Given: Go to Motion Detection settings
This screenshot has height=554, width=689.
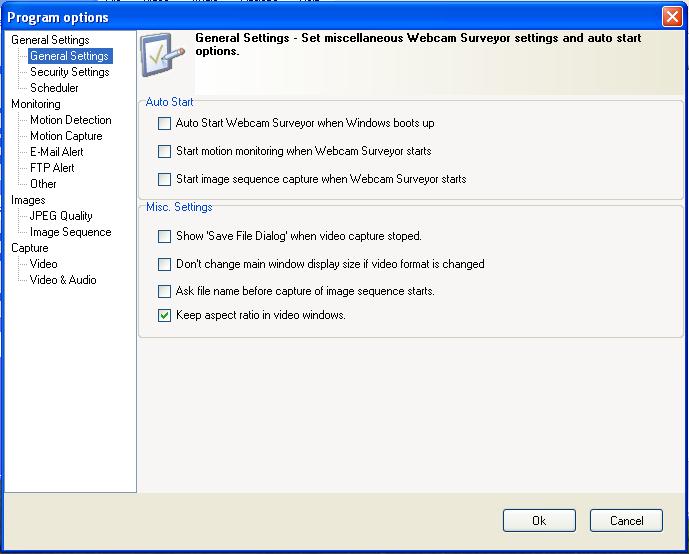Looking at the screenshot, I should (x=71, y=120).
